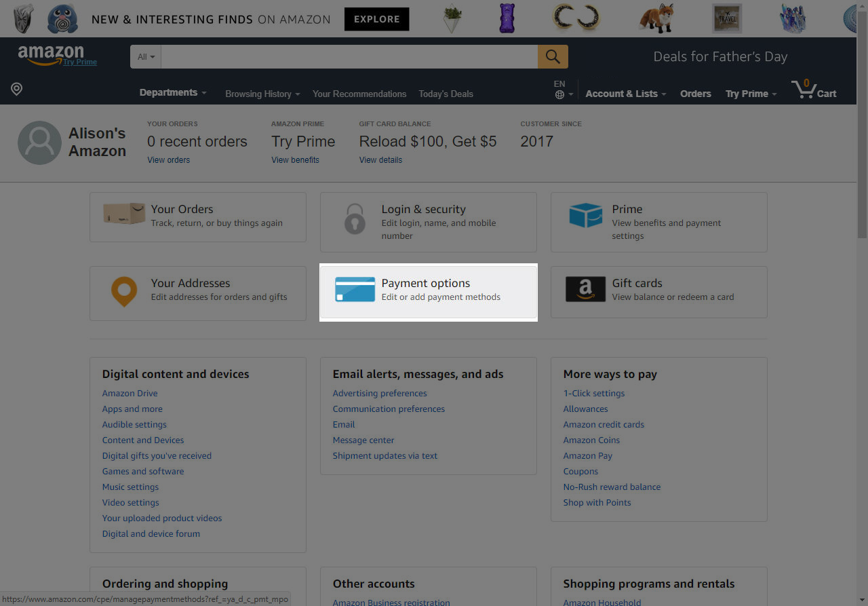This screenshot has width=868, height=606.
Task: Click into the Amazon search field
Action: click(x=349, y=57)
